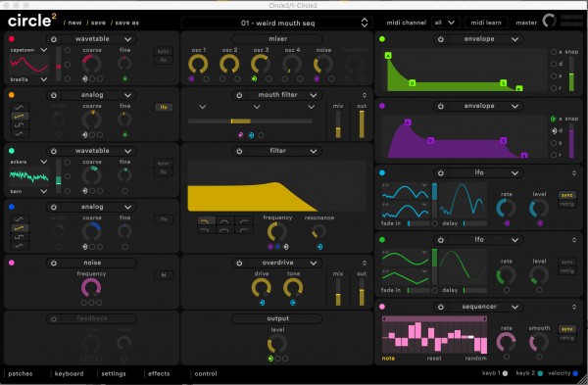Click the red modulation source dot of wavetable
Image resolution: width=588 pixels, height=385 pixels.
12,39
